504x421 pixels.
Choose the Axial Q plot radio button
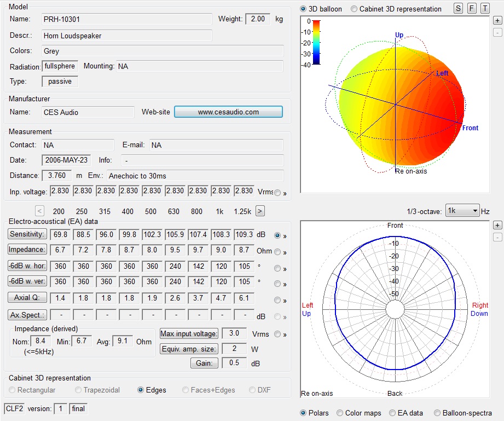click(277, 300)
